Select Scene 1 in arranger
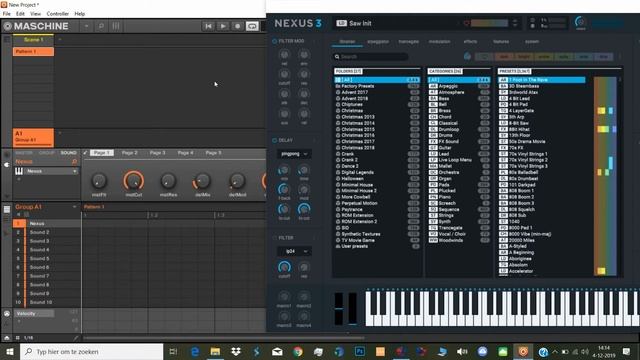 [x=33, y=40]
